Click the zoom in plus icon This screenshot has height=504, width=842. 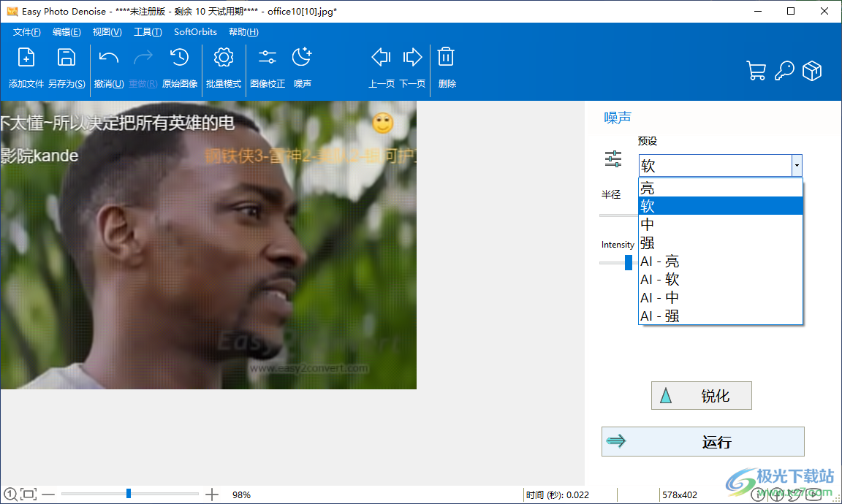pyautogui.click(x=212, y=495)
